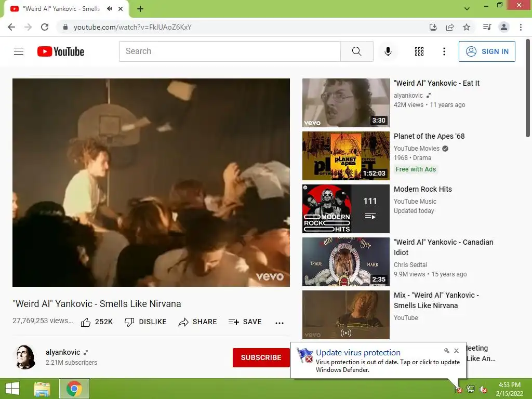This screenshot has width=532, height=399.
Task: Reload the YouTube page
Action: click(x=45, y=27)
